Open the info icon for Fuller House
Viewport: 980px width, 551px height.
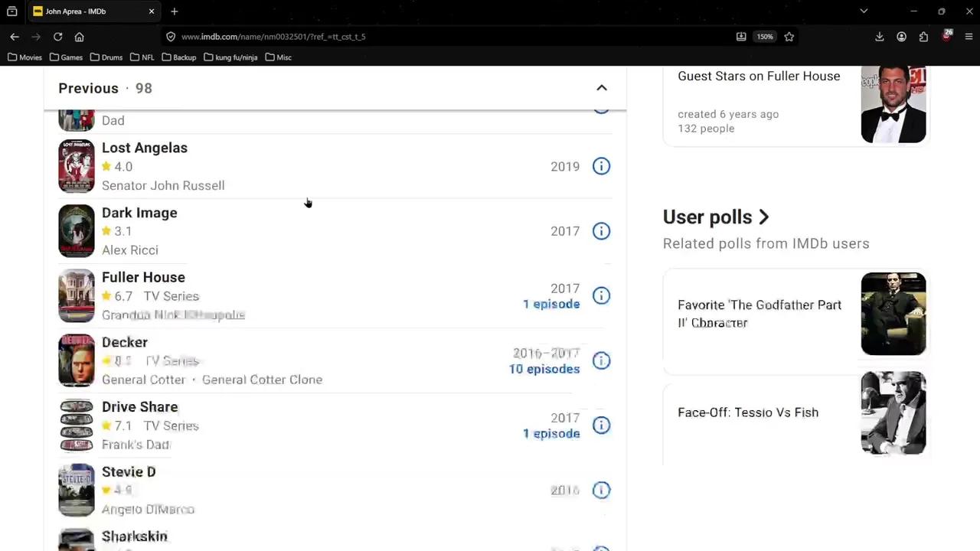click(x=601, y=295)
